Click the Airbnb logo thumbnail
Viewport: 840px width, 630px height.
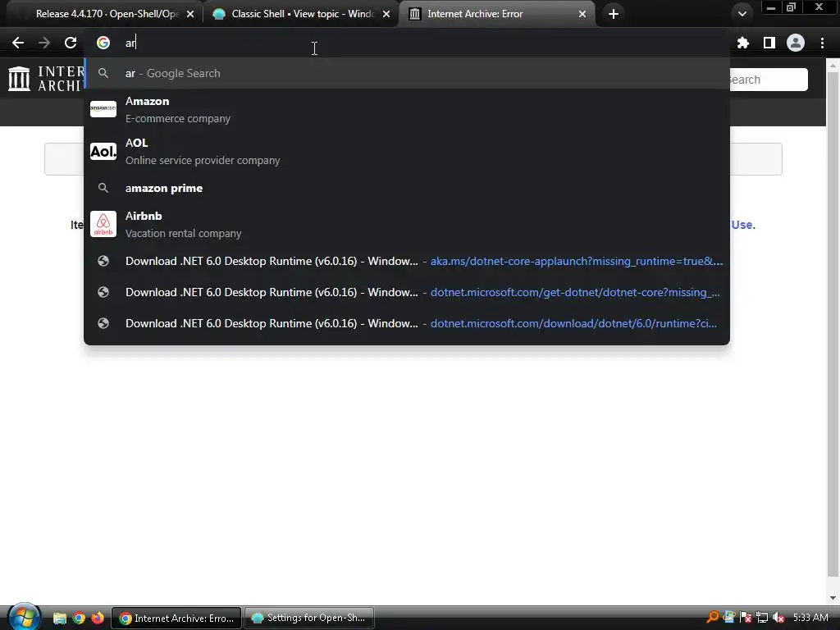[x=103, y=224]
